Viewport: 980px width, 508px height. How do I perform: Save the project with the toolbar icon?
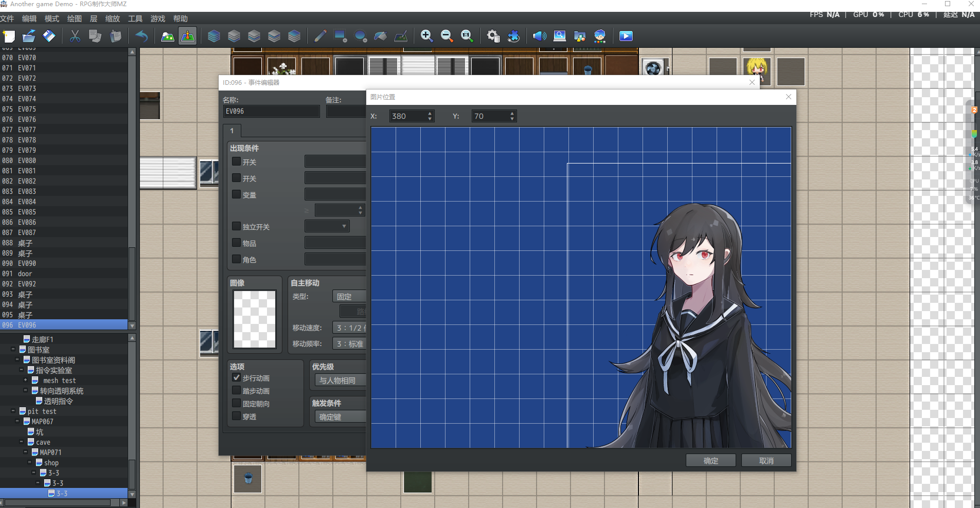49,36
